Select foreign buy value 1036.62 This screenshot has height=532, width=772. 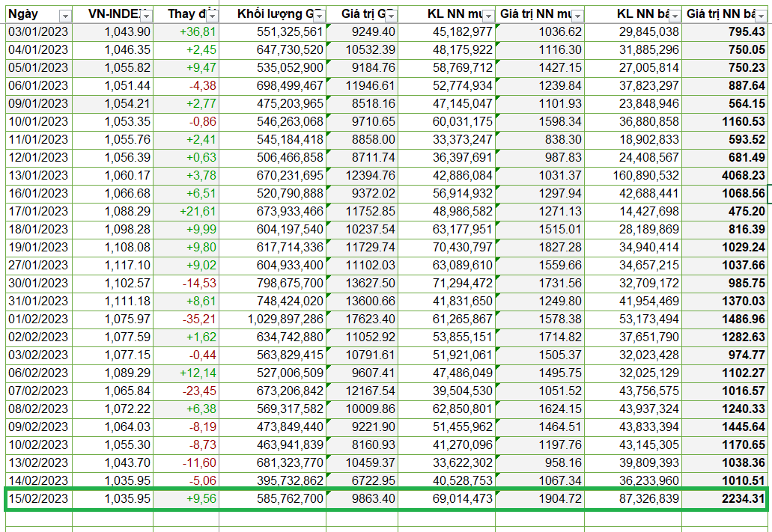(540, 32)
